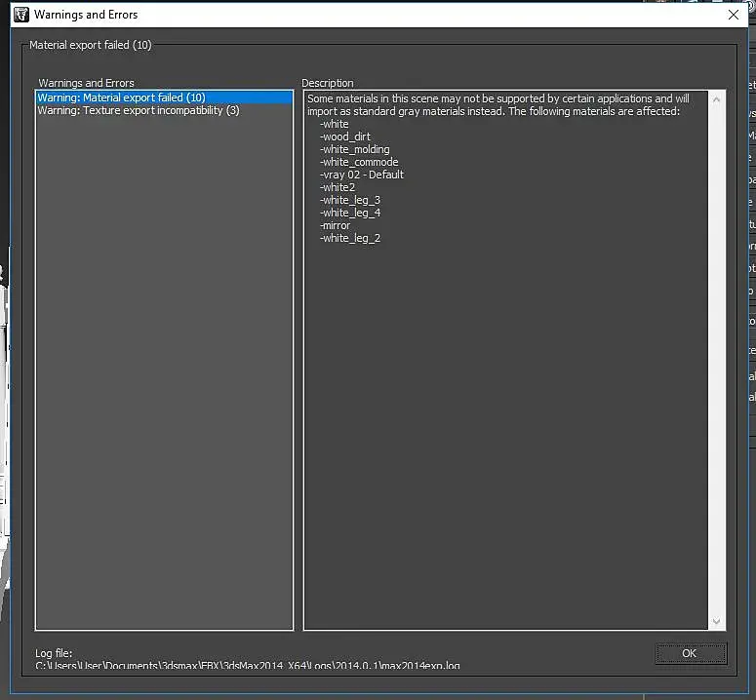Select 'Warning: Material export failed (10)' row
The image size is (756, 700).
point(165,97)
